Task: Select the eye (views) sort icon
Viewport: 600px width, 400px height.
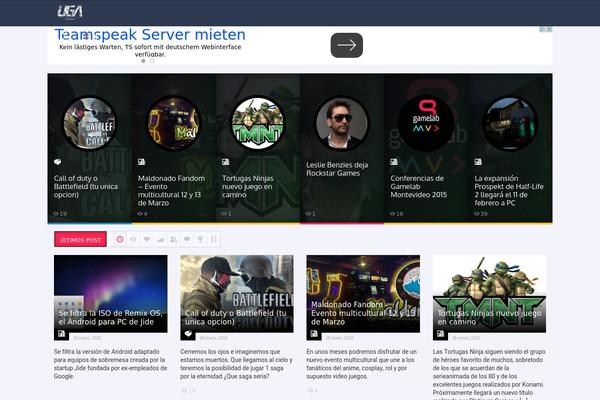Action: pos(134,239)
